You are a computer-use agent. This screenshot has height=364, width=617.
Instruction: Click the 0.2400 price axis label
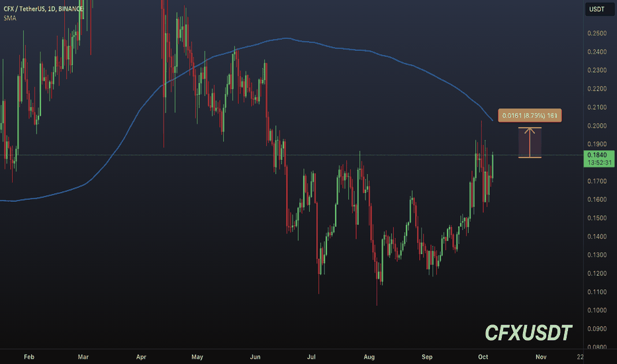pyautogui.click(x=597, y=52)
